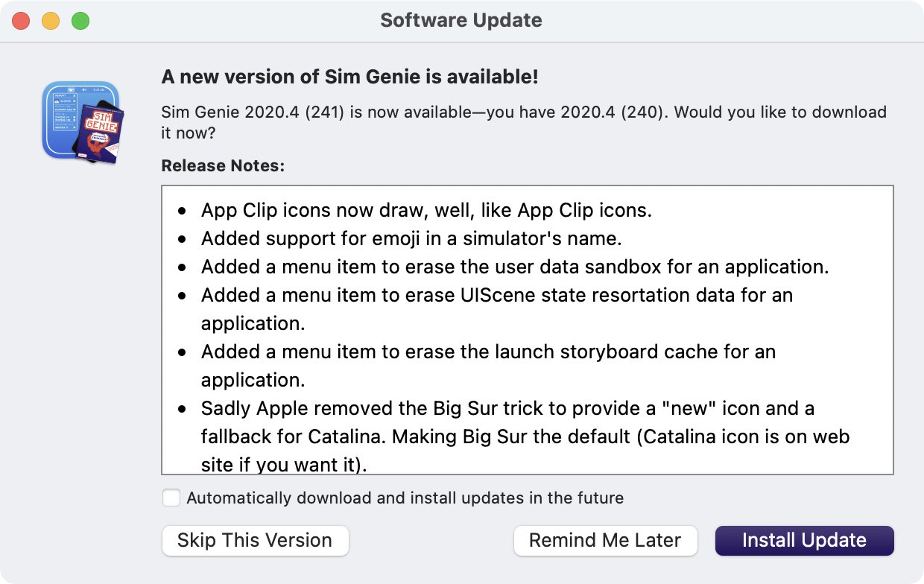The width and height of the screenshot is (924, 584).
Task: Click the Software Update window title
Action: tap(461, 20)
